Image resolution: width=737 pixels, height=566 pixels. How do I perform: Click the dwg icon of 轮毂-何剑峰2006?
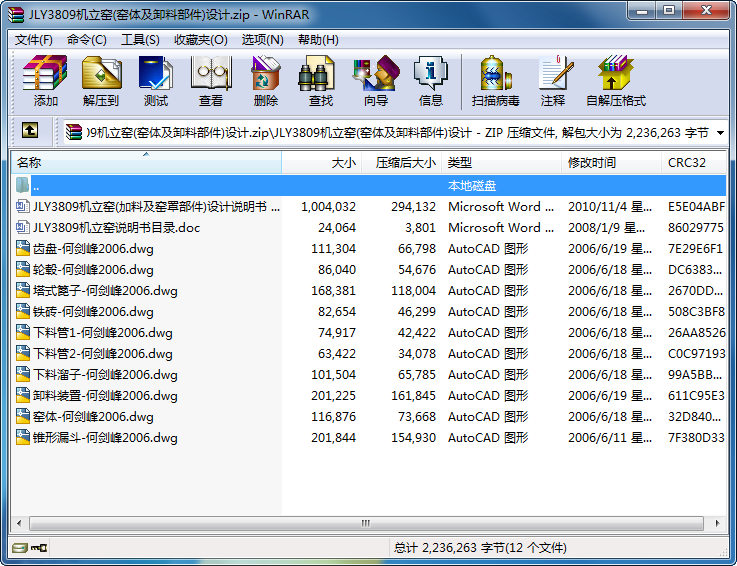point(23,269)
